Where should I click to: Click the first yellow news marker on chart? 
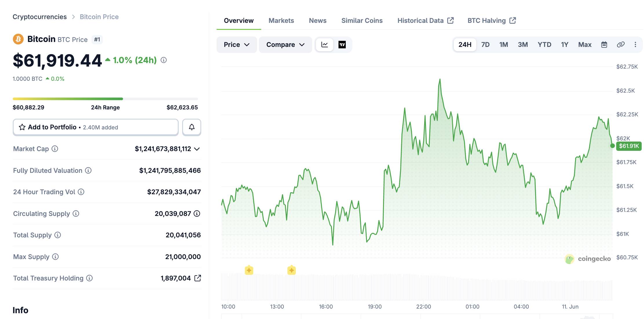click(249, 270)
